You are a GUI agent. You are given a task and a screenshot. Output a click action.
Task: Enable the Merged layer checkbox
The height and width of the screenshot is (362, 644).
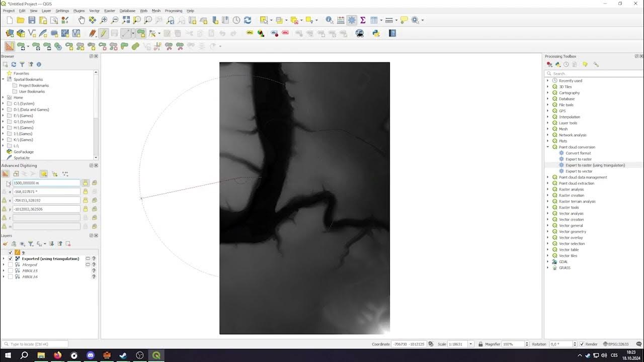[x=10, y=264]
